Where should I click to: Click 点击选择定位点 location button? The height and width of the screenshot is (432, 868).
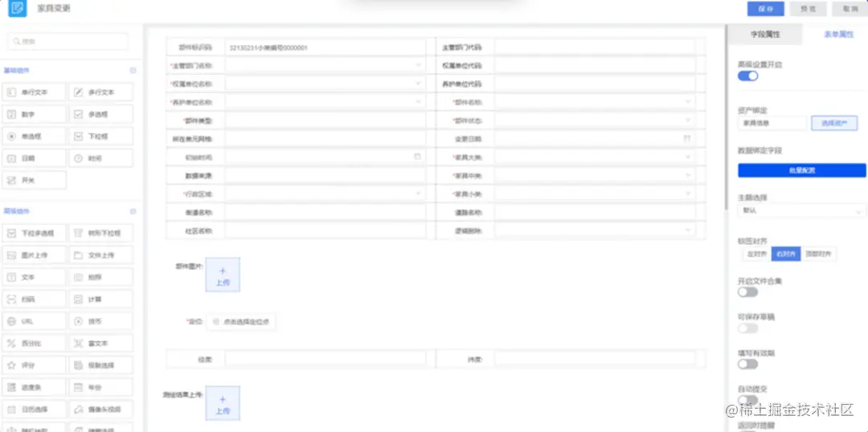[240, 321]
